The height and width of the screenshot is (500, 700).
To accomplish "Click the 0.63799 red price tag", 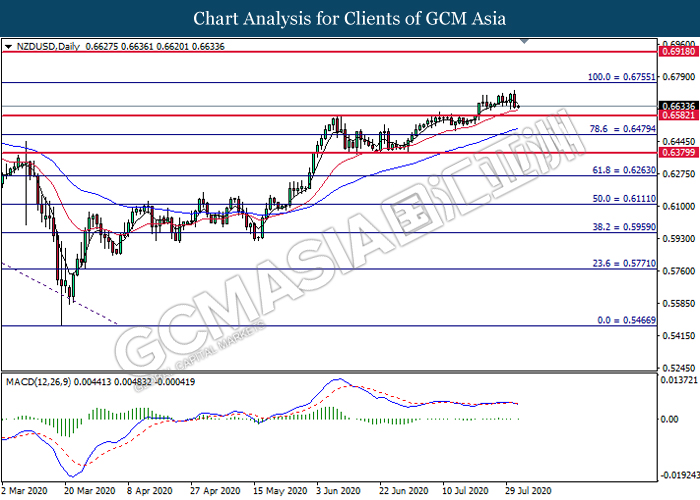I will coord(673,153).
